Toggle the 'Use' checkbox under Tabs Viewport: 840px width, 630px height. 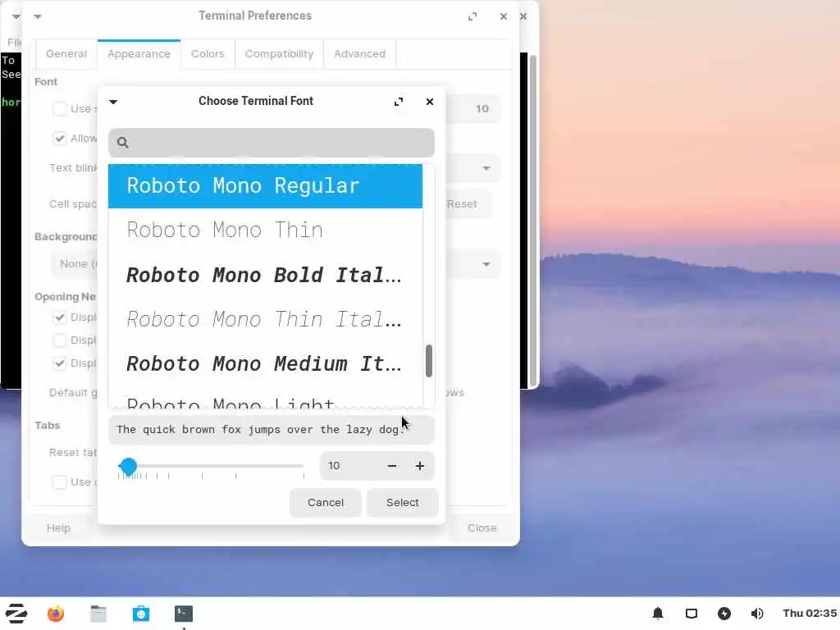point(60,482)
